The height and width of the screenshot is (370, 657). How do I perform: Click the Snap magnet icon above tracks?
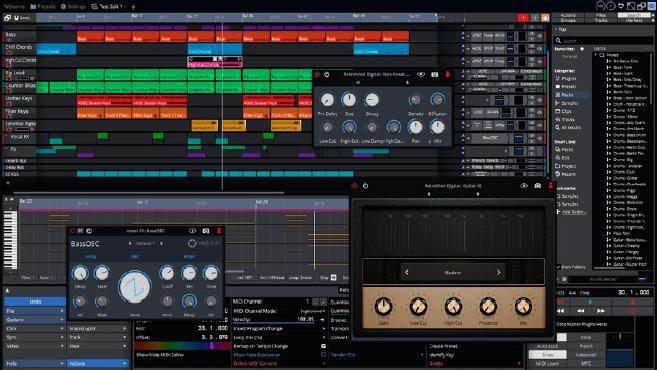click(17, 18)
